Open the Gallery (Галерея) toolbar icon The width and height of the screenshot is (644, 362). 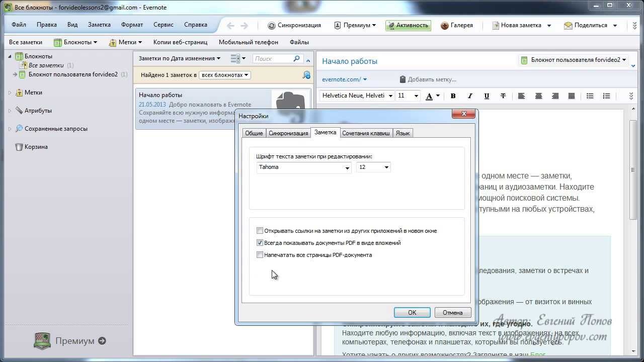point(445,25)
